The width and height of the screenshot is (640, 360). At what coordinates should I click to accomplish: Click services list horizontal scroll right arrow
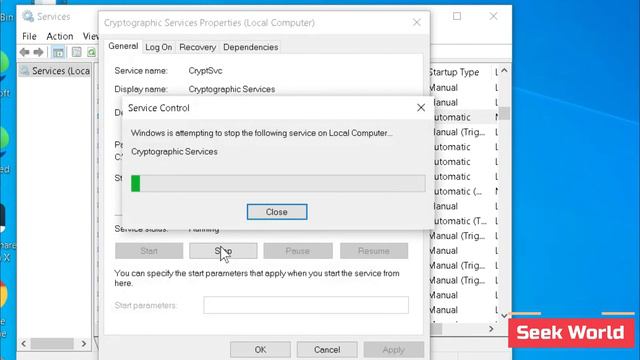tap(491, 329)
